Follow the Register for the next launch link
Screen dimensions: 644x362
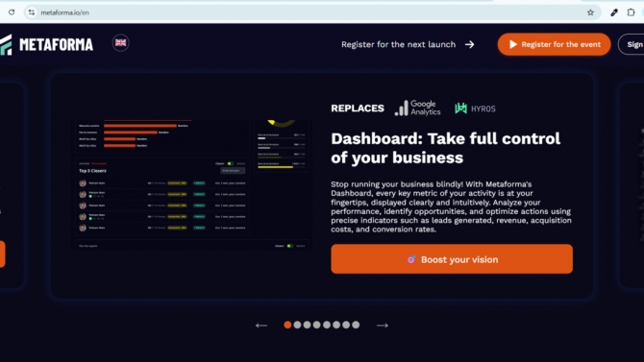pos(398,44)
